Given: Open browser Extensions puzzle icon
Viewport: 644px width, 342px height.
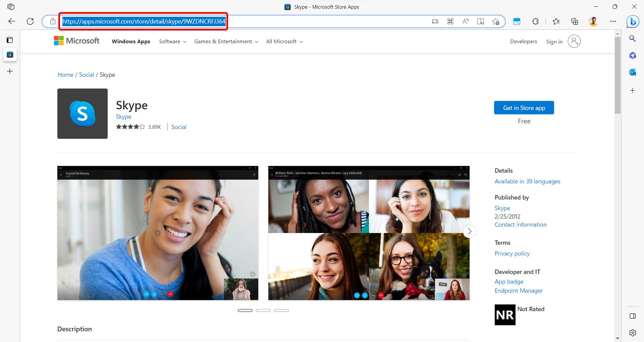Looking at the screenshot, I should pos(535,21).
